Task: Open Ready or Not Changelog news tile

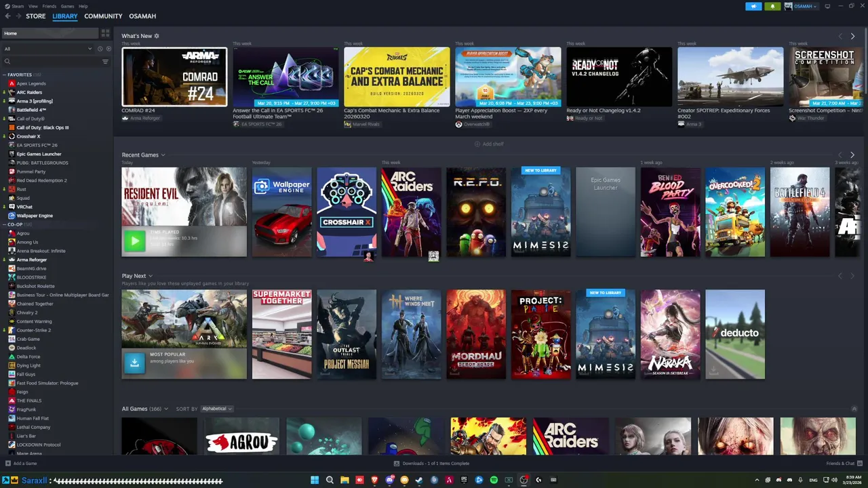Action: pyautogui.click(x=619, y=77)
